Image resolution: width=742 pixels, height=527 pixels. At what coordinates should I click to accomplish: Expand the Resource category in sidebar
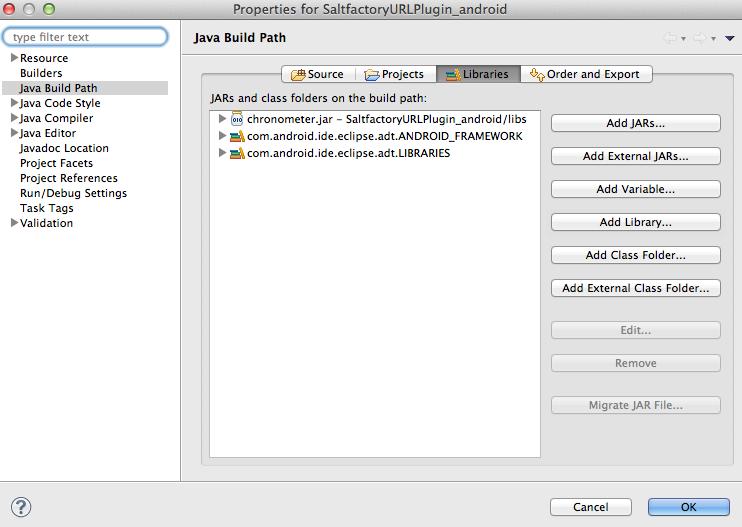pos(14,58)
